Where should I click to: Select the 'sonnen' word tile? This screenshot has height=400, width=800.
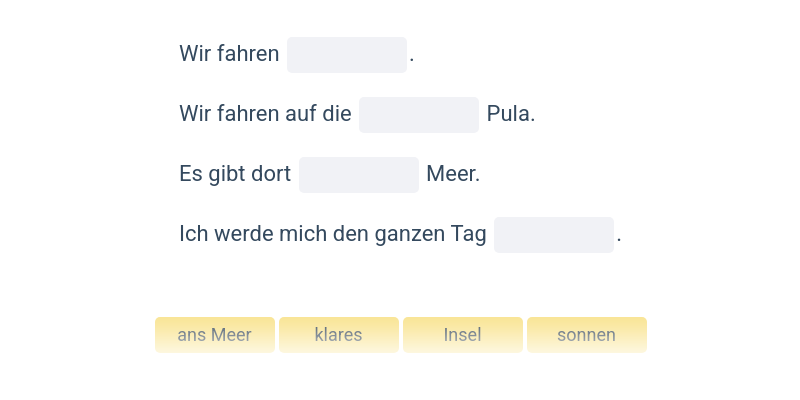click(x=586, y=335)
